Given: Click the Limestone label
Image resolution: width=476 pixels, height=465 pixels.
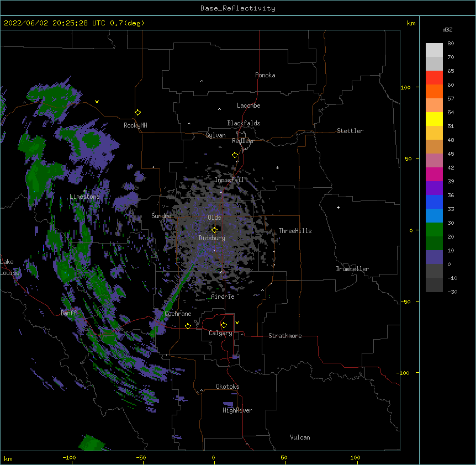Looking at the screenshot, I should (84, 197).
